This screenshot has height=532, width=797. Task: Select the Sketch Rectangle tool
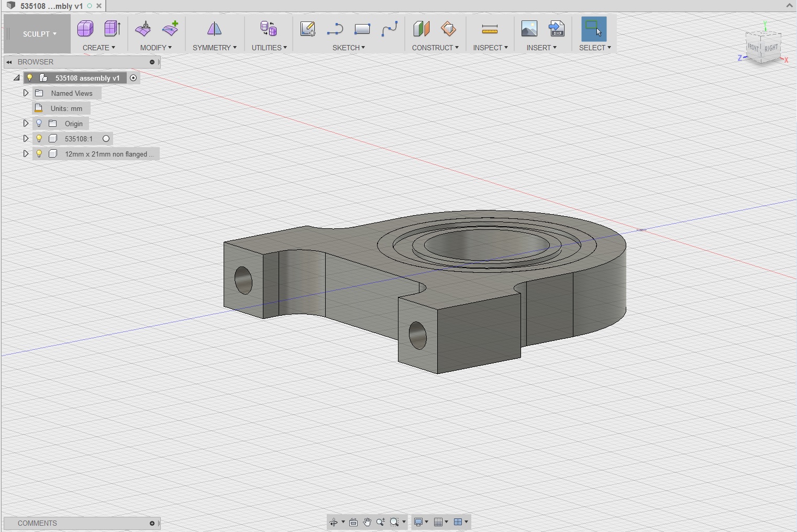click(x=362, y=29)
